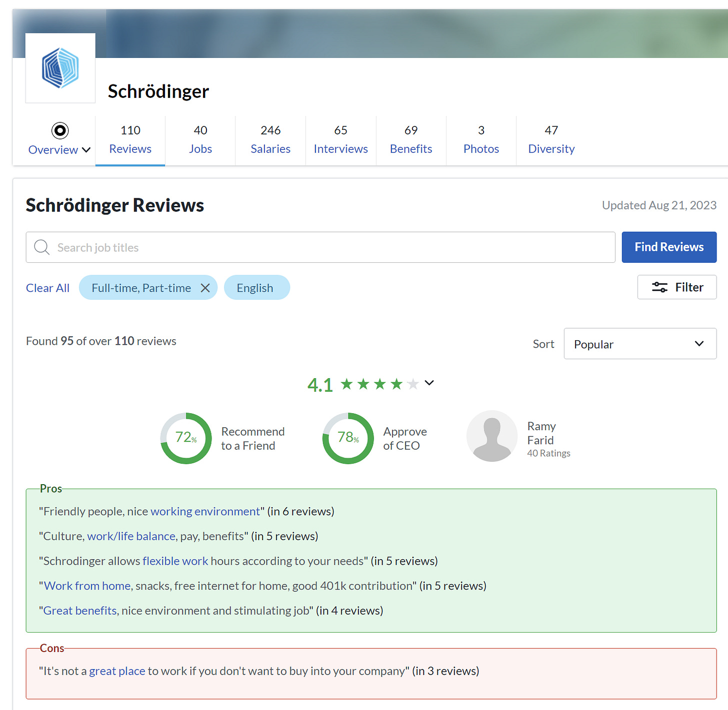Open the Benefits tab

click(x=411, y=140)
